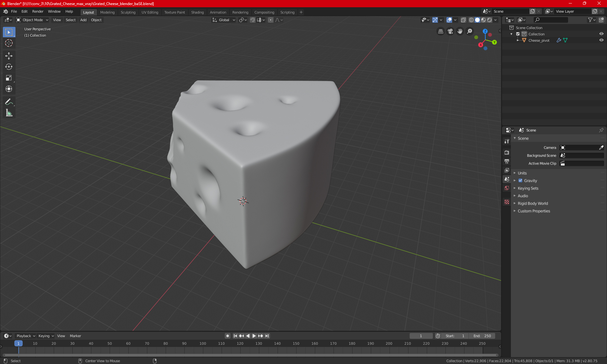The image size is (607, 364).
Task: Click the Z axis on navigation gizmo
Action: tap(485, 31)
